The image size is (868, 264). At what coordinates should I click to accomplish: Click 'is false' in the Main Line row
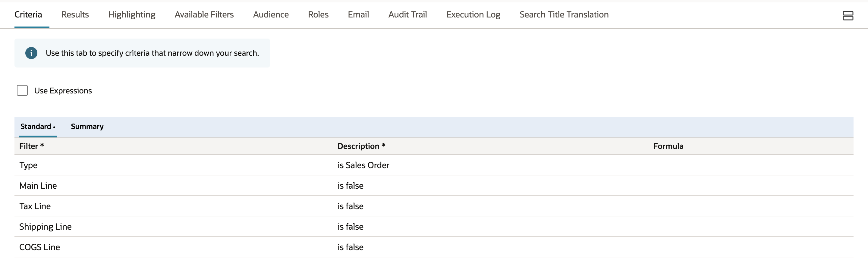[351, 186]
